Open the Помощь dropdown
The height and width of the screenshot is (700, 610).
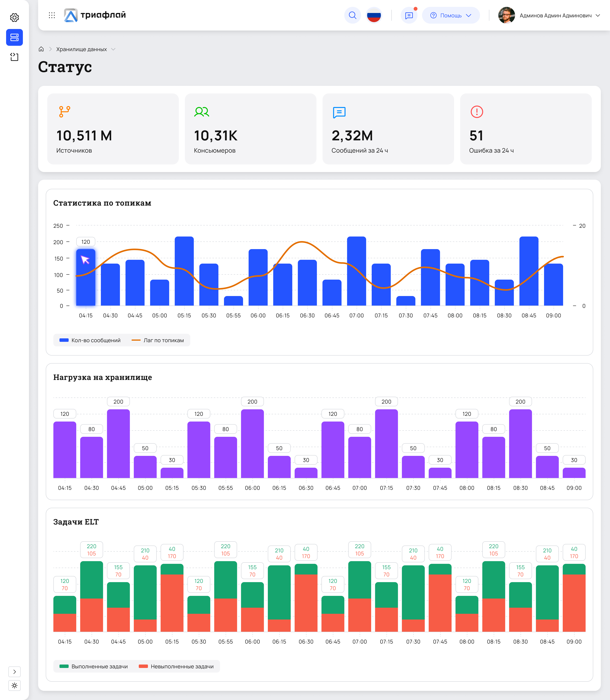pos(451,15)
